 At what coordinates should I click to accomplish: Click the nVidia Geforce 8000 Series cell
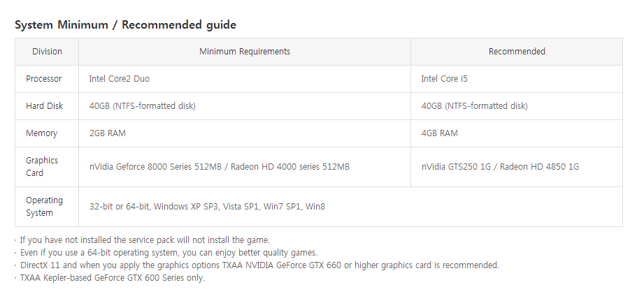219,167
